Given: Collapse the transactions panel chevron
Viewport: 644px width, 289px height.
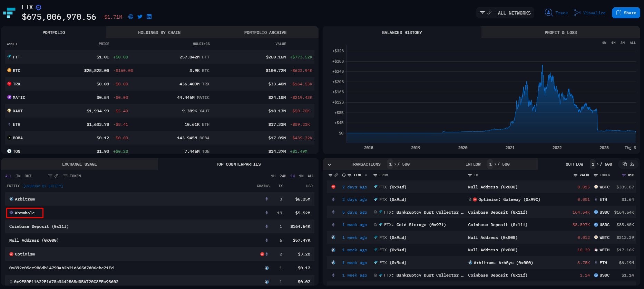Looking at the screenshot, I should tap(329, 165).
